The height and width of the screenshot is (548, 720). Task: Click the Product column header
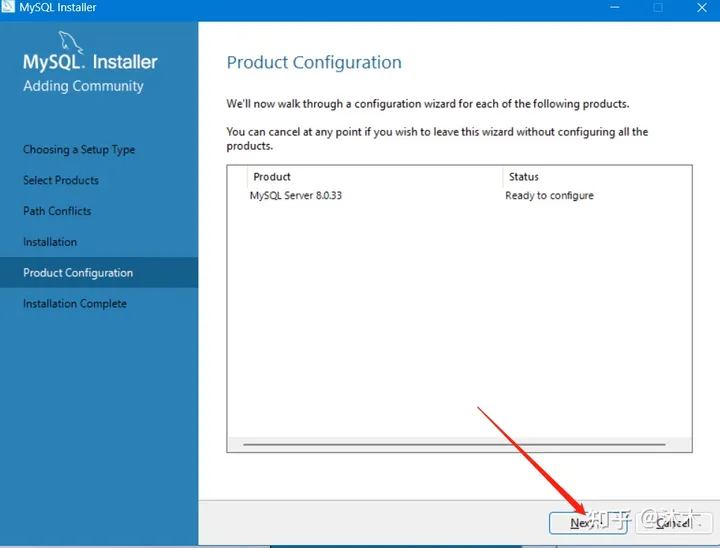pos(272,176)
